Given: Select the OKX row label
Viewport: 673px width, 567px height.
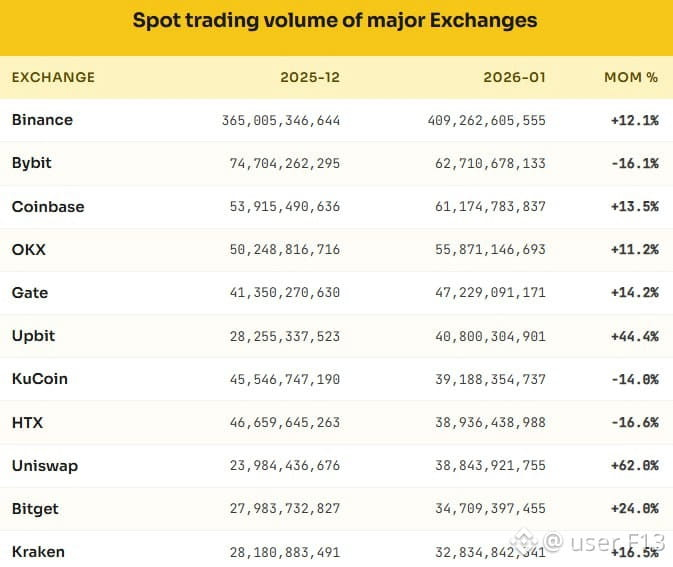Looking at the screenshot, I should tap(29, 249).
